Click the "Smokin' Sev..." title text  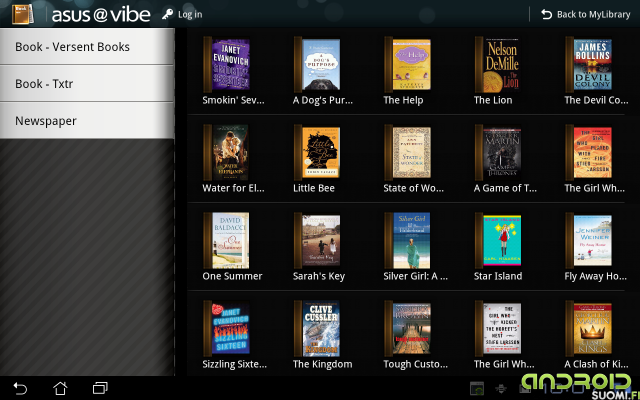[x=233, y=100]
